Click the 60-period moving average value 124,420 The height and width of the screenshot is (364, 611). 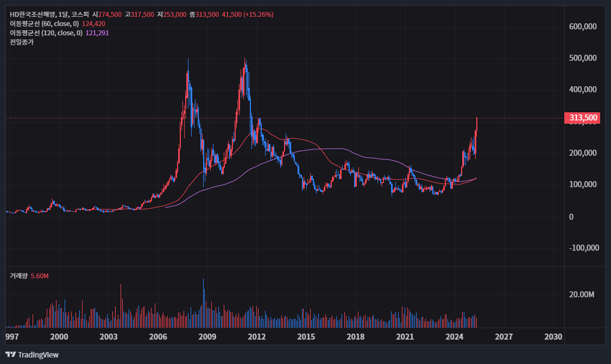point(93,24)
